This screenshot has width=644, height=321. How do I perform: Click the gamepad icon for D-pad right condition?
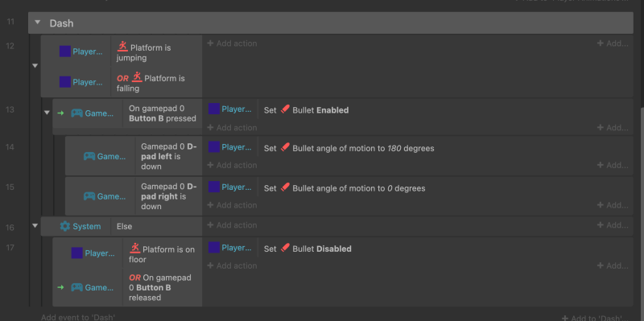pyautogui.click(x=89, y=196)
